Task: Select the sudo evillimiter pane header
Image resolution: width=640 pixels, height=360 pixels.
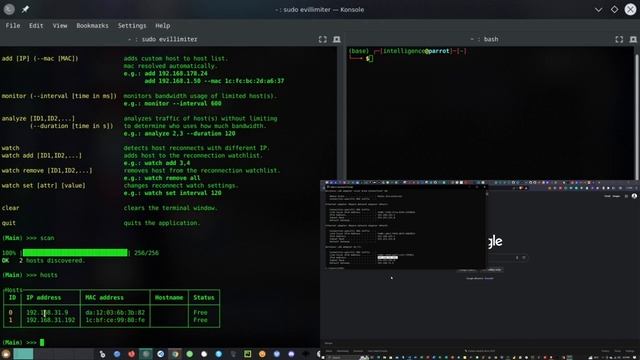Action: tap(162, 39)
